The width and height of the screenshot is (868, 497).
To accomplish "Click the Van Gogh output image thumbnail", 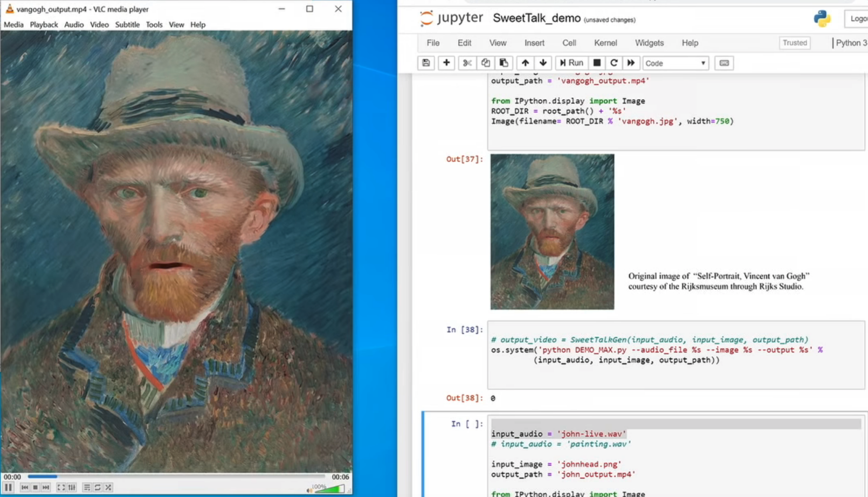I will (552, 232).
